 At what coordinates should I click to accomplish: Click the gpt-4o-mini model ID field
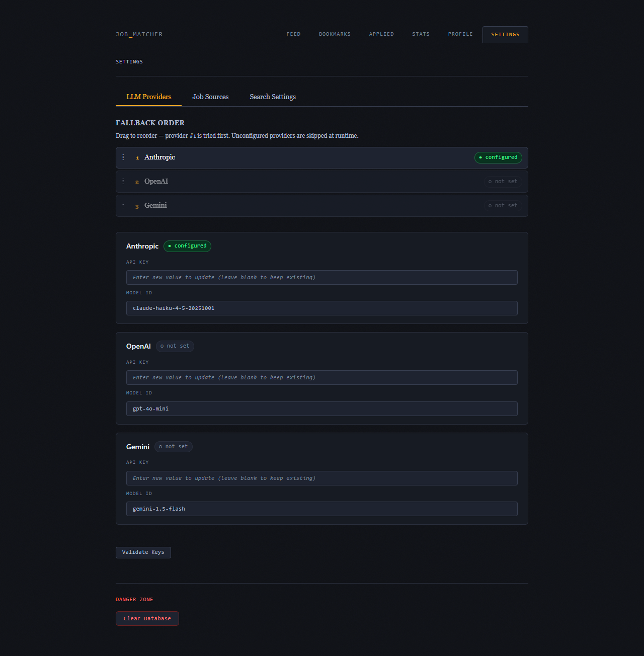tap(321, 408)
